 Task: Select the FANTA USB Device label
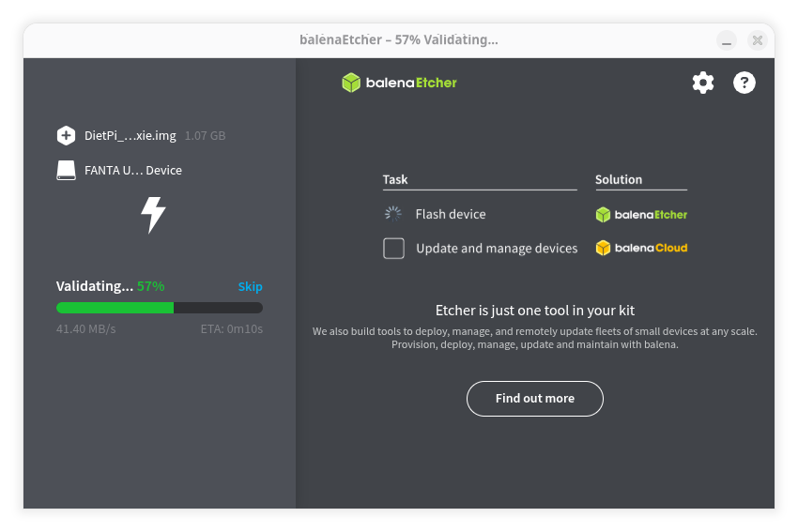pyautogui.click(x=132, y=171)
